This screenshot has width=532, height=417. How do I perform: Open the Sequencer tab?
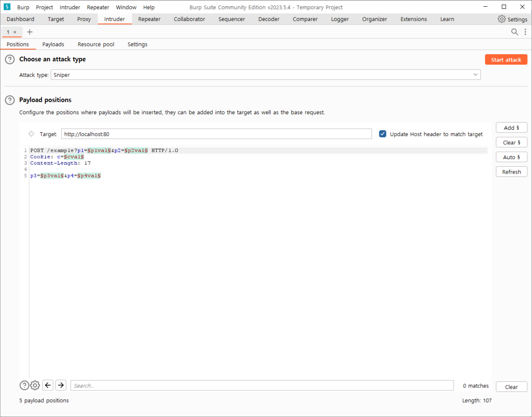[x=232, y=19]
